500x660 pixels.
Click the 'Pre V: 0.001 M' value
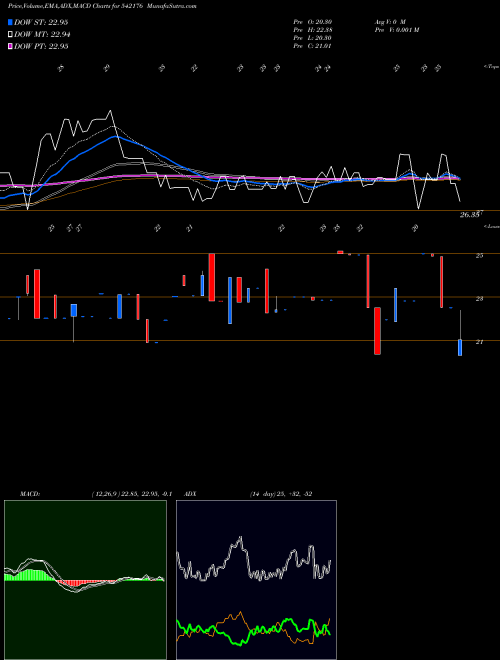pos(396,30)
